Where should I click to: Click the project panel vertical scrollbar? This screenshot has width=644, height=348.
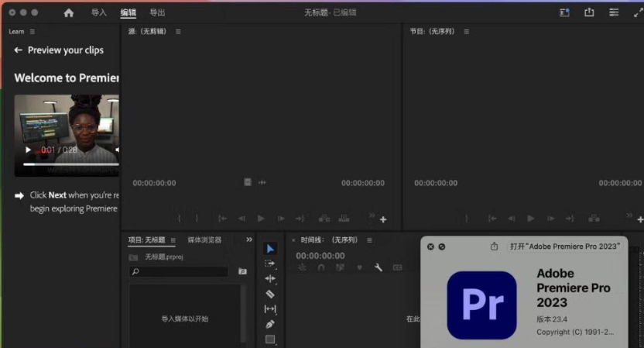(x=243, y=312)
